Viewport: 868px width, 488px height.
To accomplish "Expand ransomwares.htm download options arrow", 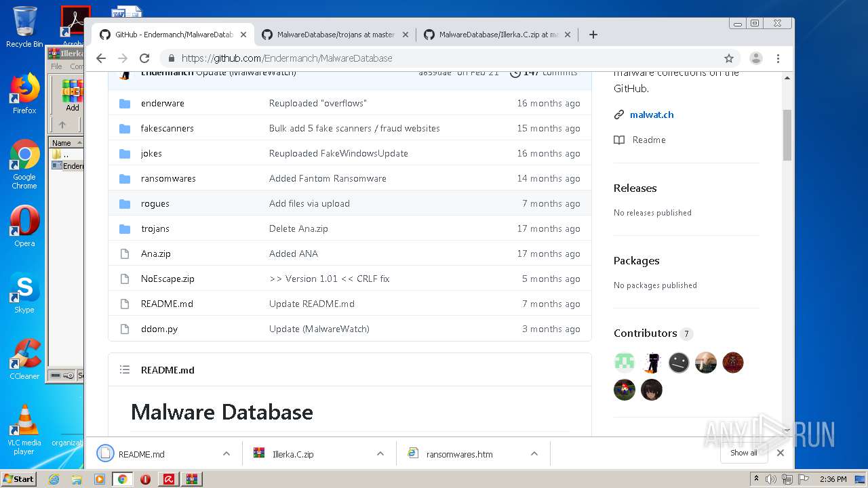I will coord(534,454).
